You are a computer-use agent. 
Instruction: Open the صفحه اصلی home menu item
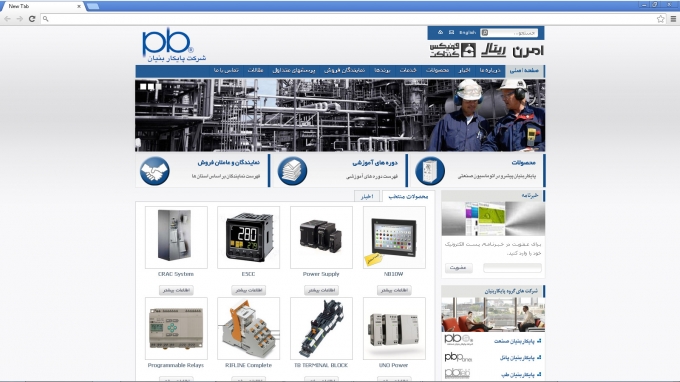pos(524,70)
